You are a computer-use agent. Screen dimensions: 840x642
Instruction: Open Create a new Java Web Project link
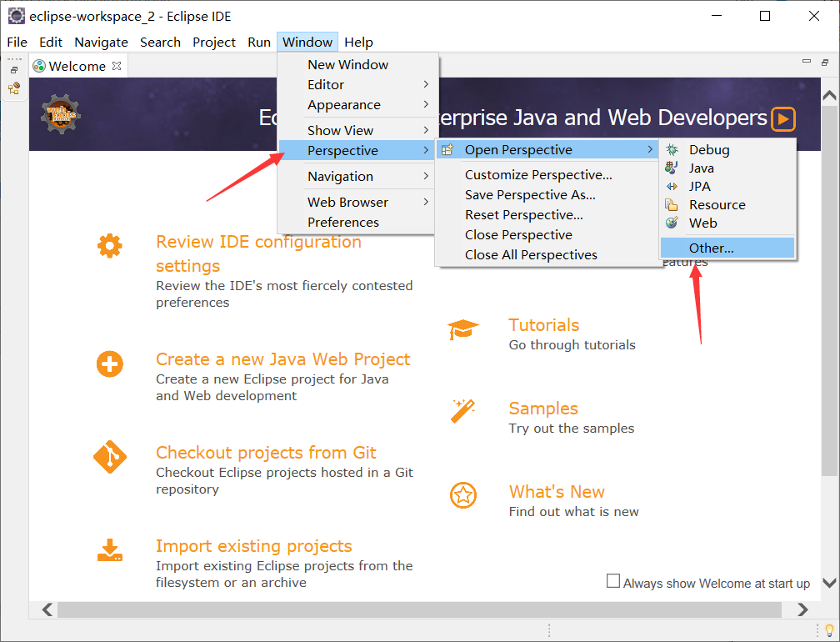tap(282, 359)
